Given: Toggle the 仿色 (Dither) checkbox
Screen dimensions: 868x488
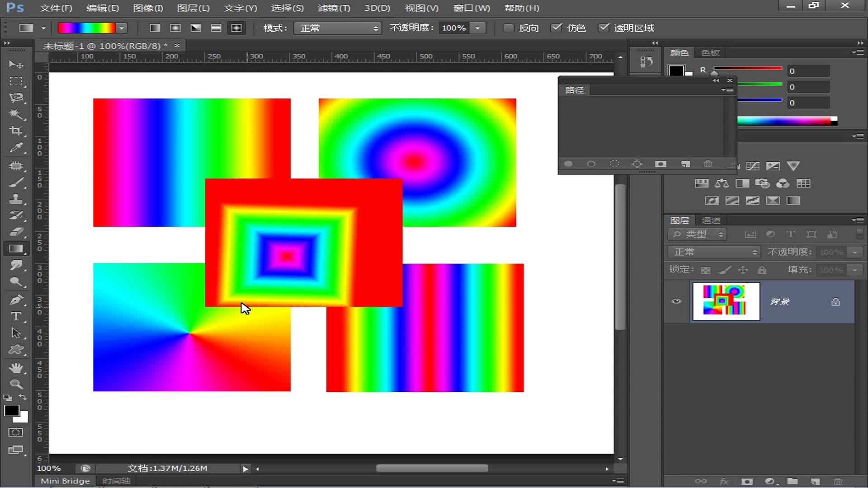Looking at the screenshot, I should point(557,28).
